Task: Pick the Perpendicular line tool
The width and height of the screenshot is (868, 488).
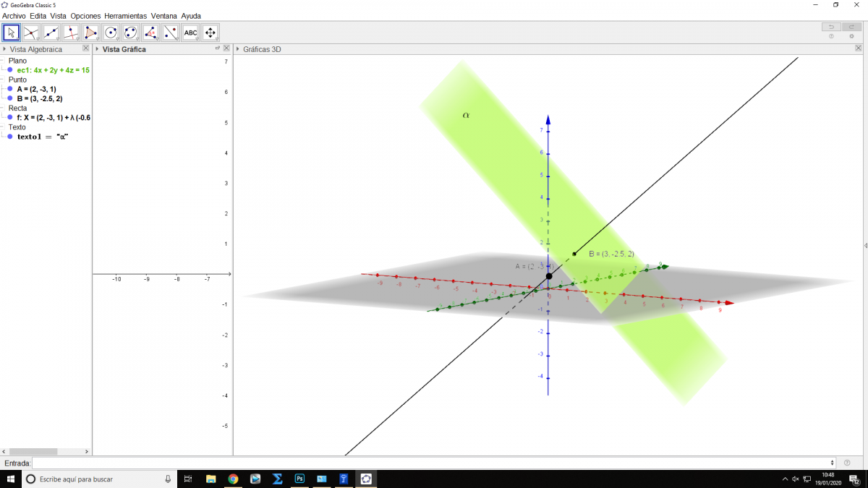Action: pos(71,33)
